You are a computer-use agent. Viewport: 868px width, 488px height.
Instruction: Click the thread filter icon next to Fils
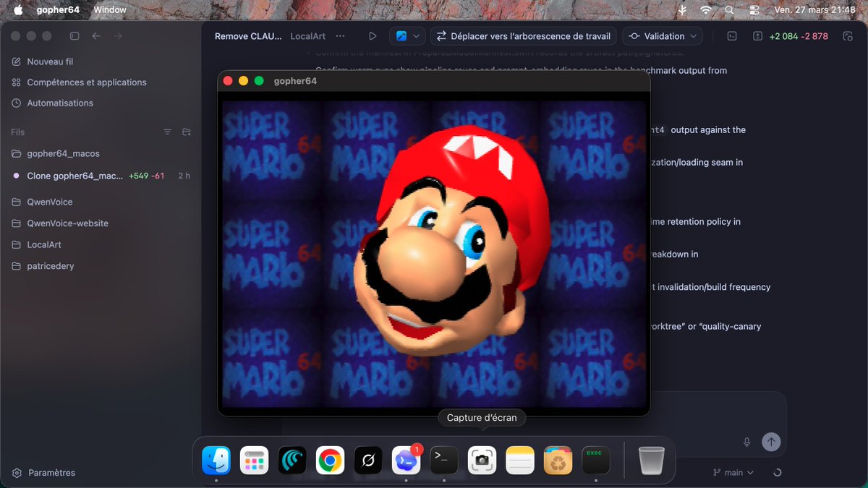point(168,132)
